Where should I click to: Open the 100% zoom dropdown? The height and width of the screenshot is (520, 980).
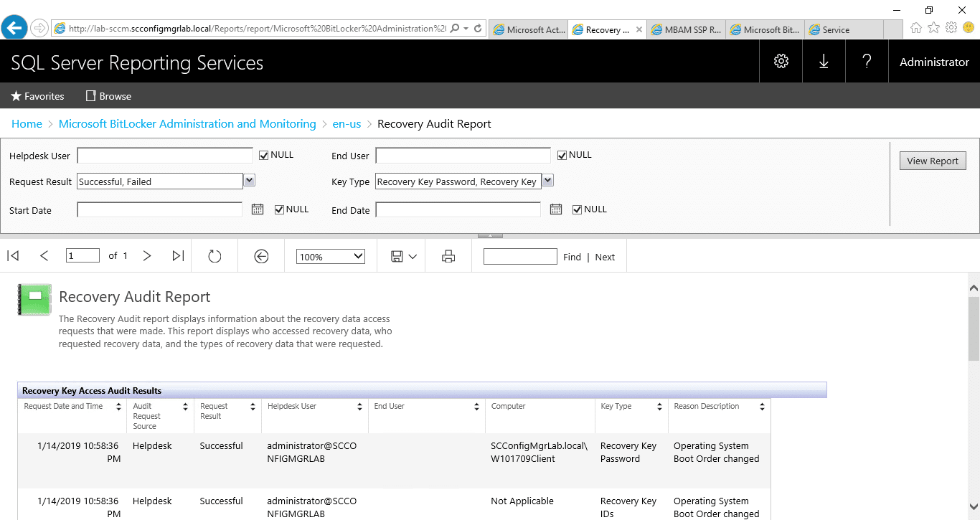[331, 256]
